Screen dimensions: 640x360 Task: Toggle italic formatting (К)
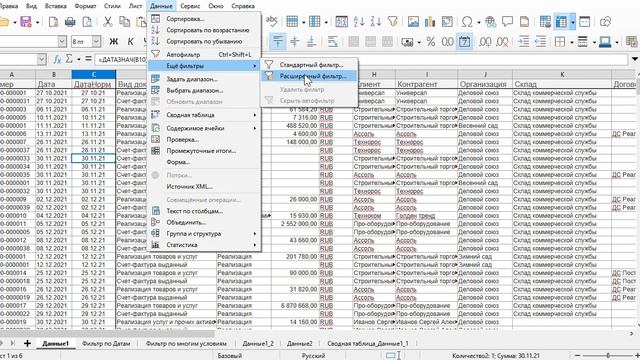(x=130, y=42)
